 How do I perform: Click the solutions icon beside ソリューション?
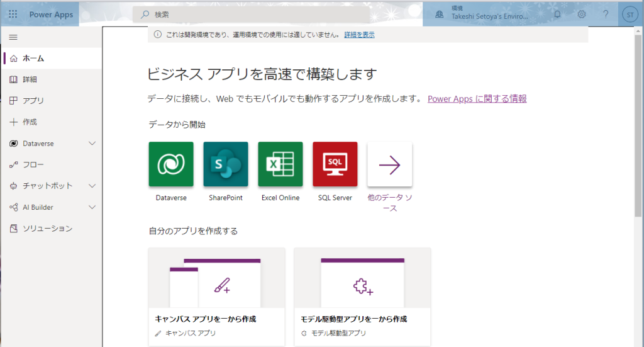coord(14,228)
